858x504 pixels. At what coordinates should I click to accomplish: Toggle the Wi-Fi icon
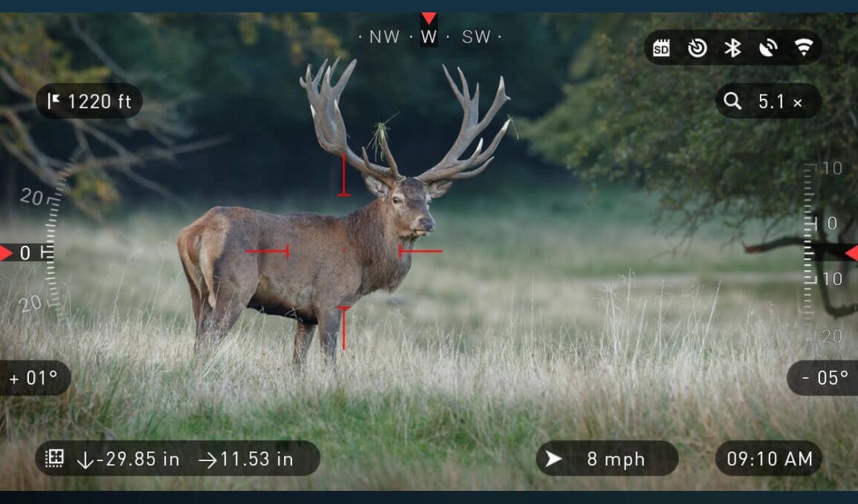pyautogui.click(x=803, y=48)
